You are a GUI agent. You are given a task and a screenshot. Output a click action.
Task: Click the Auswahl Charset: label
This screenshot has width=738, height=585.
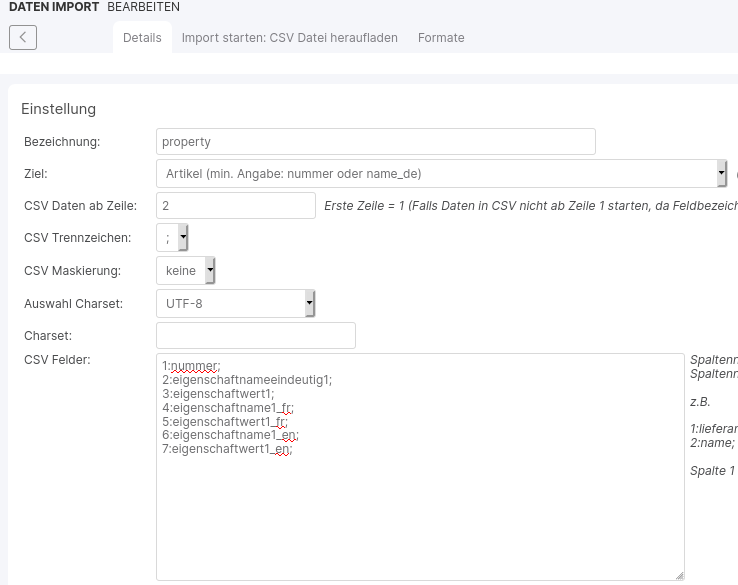(73, 304)
